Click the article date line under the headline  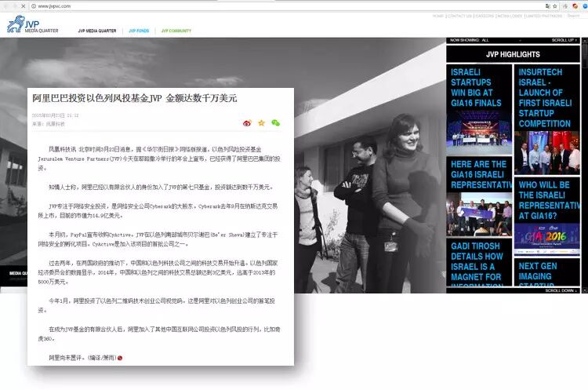[55, 115]
